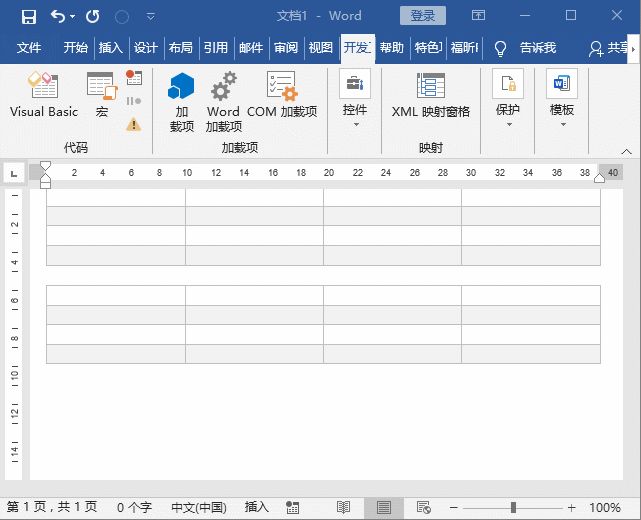Image resolution: width=641 pixels, height=520 pixels.
Task: Save the document with the Save icon
Action: 29,17
